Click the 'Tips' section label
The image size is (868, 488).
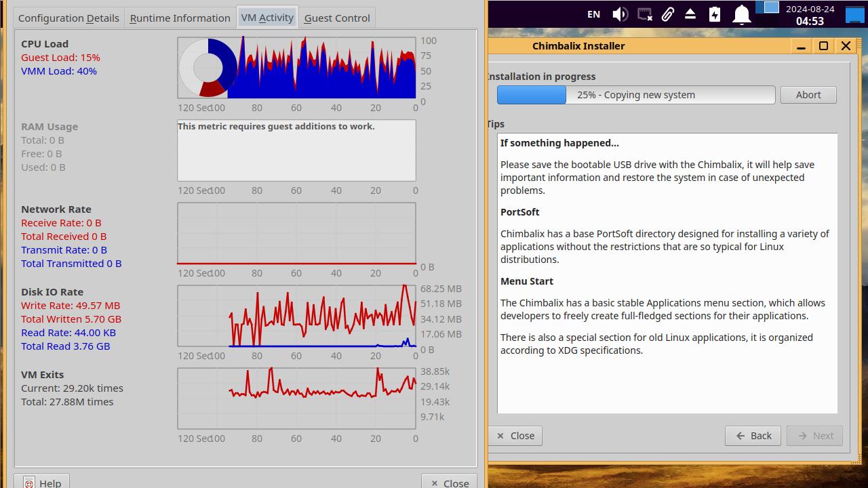[x=496, y=124]
